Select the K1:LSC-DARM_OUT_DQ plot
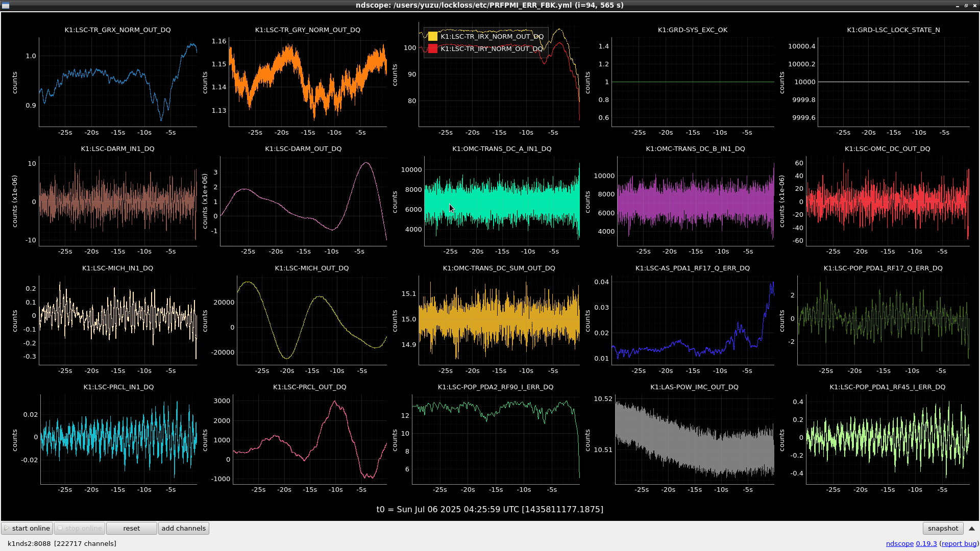The width and height of the screenshot is (980, 551). (x=303, y=201)
